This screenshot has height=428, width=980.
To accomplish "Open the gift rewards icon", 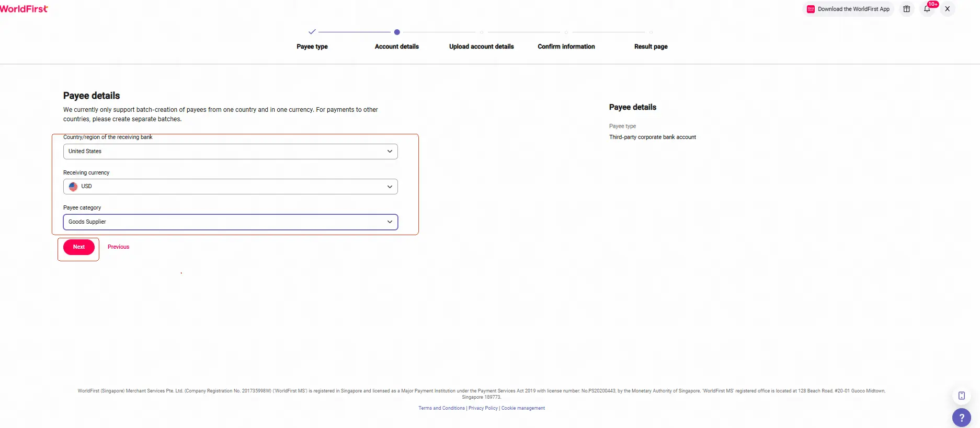I will pyautogui.click(x=907, y=9).
